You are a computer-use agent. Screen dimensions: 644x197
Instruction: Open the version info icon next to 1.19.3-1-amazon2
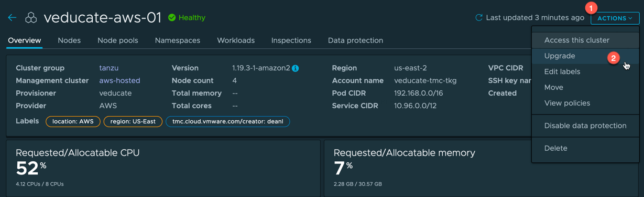pyautogui.click(x=296, y=68)
